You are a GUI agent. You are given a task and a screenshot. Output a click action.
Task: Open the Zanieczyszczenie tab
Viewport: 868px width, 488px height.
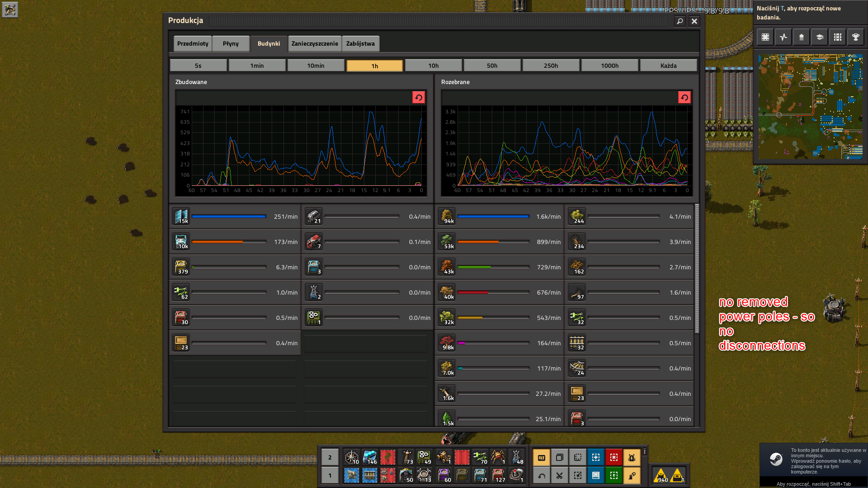coord(315,43)
